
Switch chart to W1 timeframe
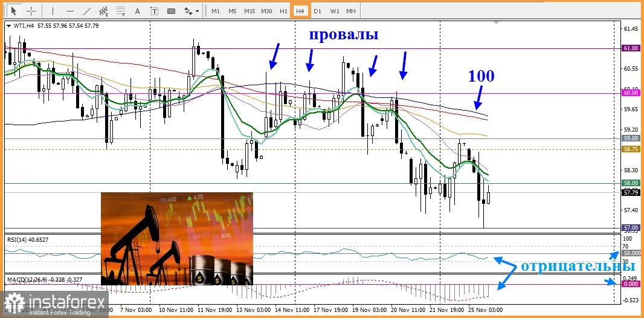point(335,11)
